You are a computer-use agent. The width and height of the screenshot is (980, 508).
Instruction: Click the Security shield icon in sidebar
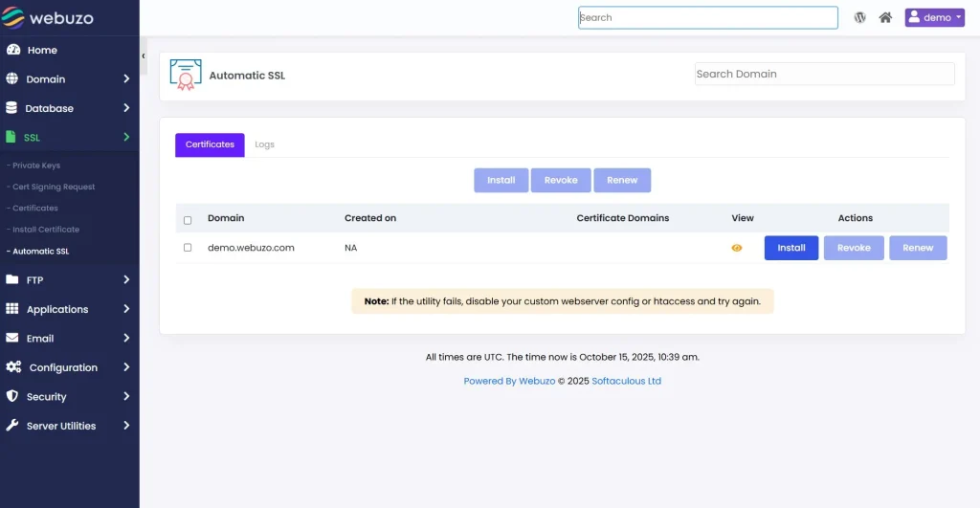tap(11, 396)
